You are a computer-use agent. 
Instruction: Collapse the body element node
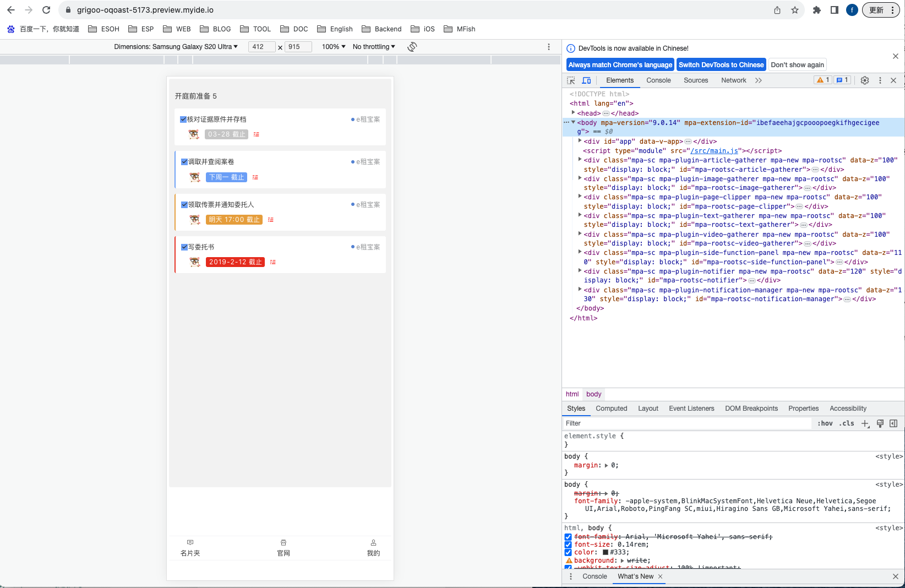pyautogui.click(x=573, y=122)
